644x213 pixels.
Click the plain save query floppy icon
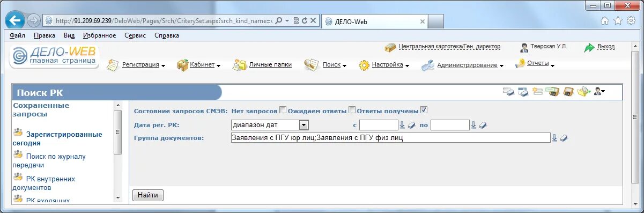pos(568,91)
